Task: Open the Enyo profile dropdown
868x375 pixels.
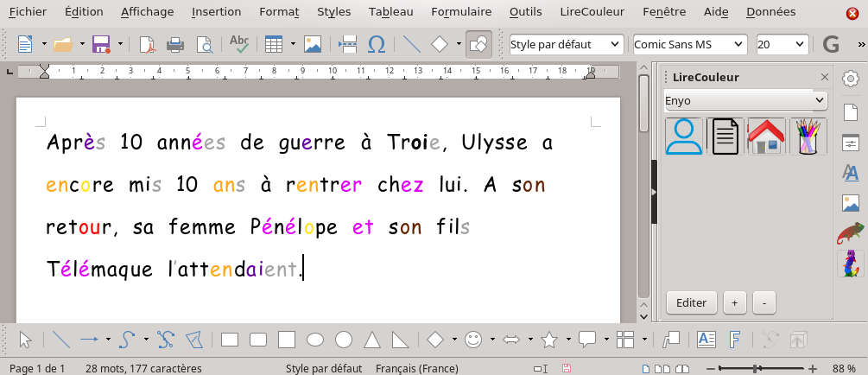Action: click(x=745, y=100)
